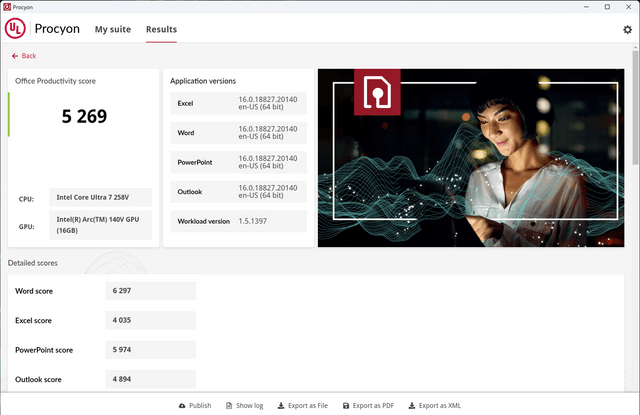Open the Results tab
This screenshot has height=415, width=640.
click(x=162, y=29)
